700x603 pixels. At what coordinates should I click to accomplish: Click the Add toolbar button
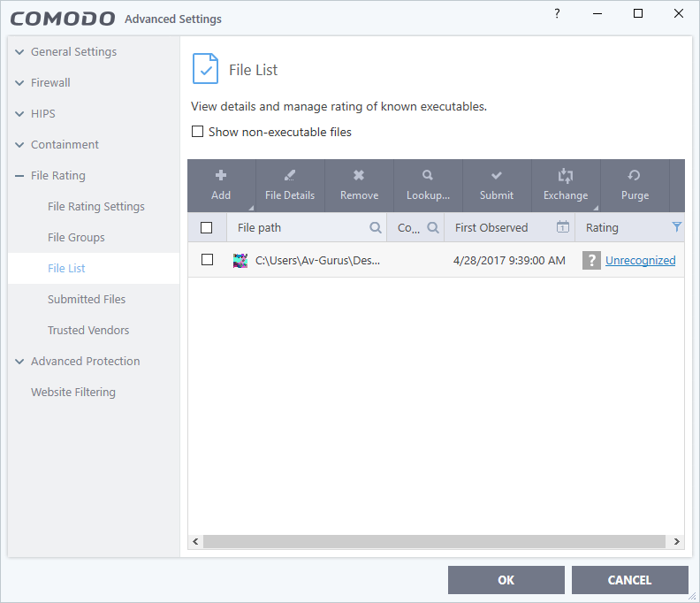[x=221, y=186]
